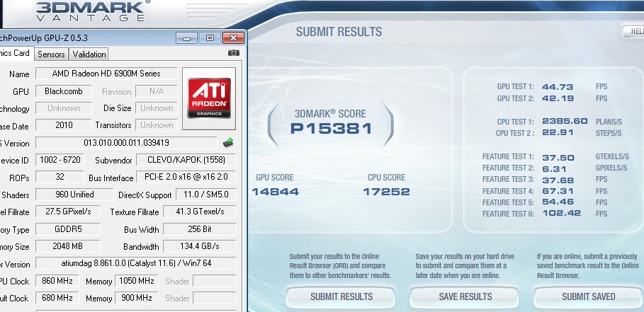This screenshot has width=644, height=312.
Task: Click Texture Fillrate 41.3 GTexel/s field
Action: [200, 212]
